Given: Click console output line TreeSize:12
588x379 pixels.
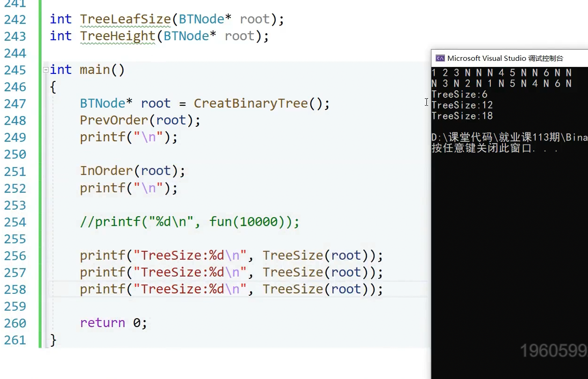Looking at the screenshot, I should pos(462,105).
